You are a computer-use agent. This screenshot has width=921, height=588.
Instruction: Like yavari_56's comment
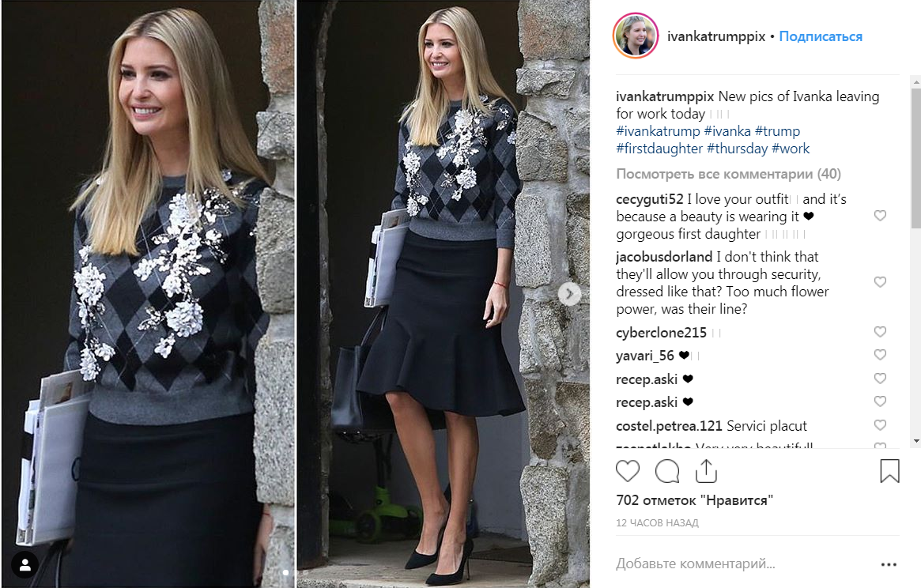(x=880, y=355)
